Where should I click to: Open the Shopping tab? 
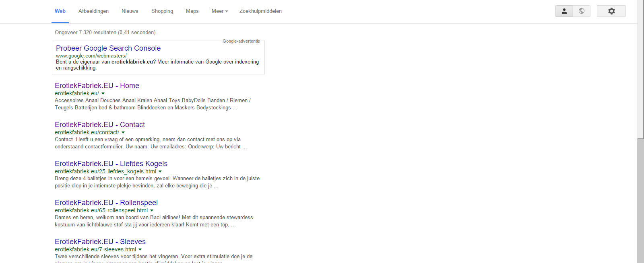[x=162, y=11]
